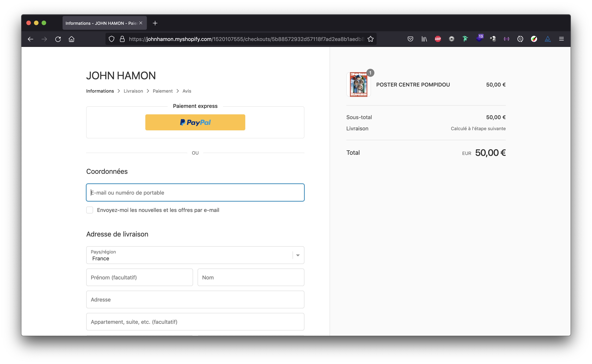Click the Nom field
Viewport: 592px width, 364px height.
click(x=251, y=277)
